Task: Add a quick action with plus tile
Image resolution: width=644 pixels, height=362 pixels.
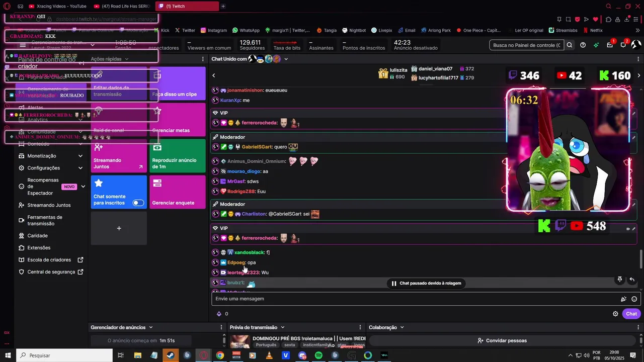Action: click(x=119, y=228)
